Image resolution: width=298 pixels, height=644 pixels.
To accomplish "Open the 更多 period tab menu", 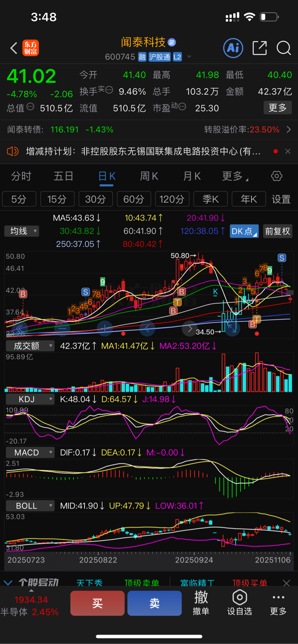I will pyautogui.click(x=235, y=176).
